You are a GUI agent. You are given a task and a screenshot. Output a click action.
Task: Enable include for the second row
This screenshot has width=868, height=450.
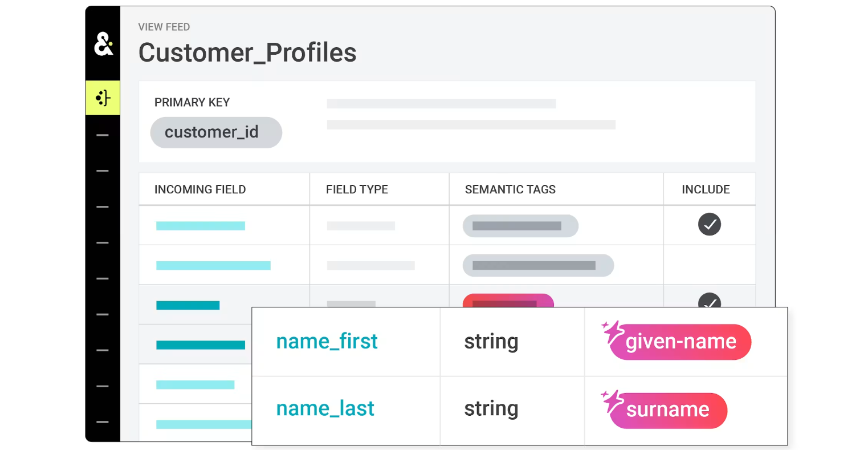pos(710,265)
